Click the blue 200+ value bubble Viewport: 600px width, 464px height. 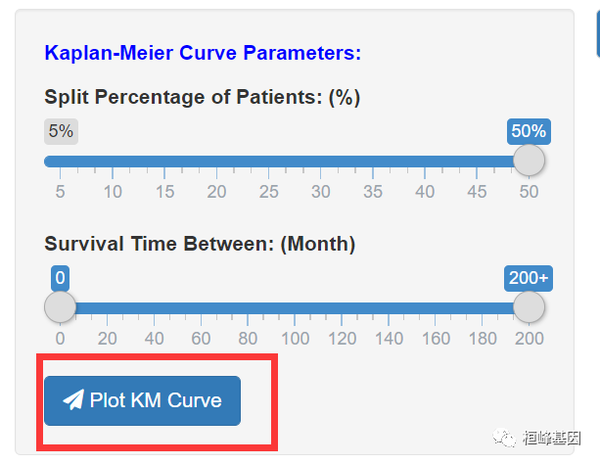coord(528,278)
